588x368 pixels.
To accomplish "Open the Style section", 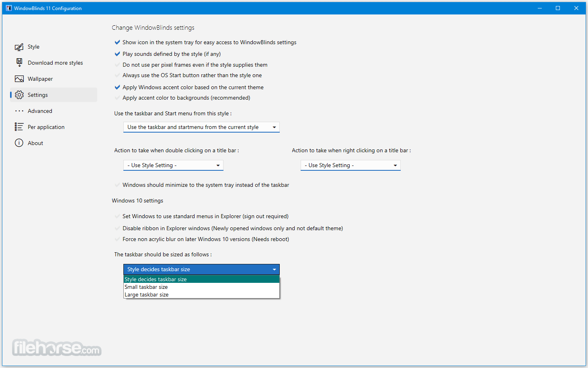I will pos(53,47).
